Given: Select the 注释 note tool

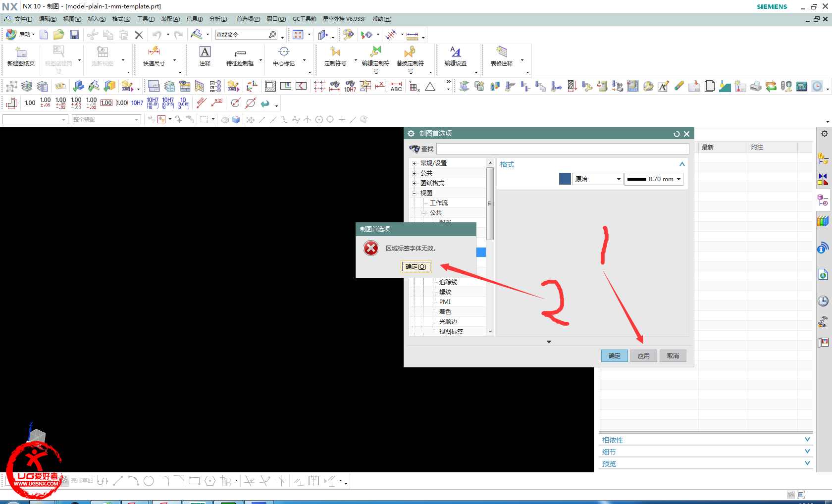Looking at the screenshot, I should coord(205,56).
